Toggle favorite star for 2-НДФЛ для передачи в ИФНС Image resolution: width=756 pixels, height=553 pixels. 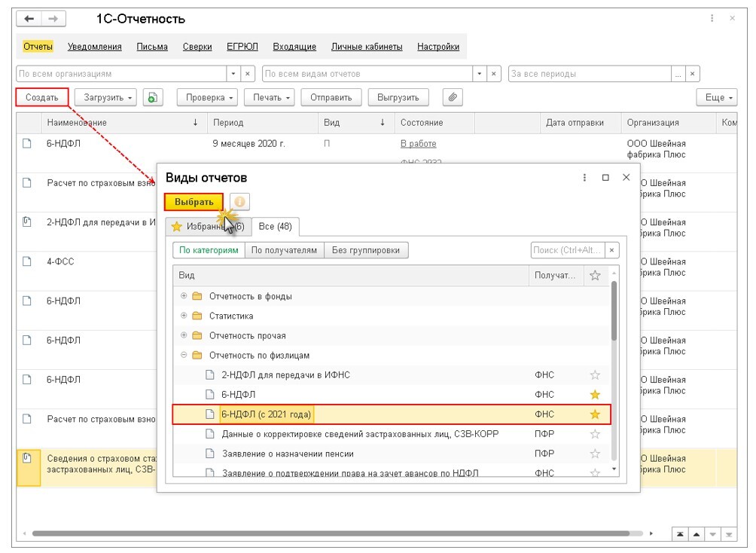[x=595, y=375]
